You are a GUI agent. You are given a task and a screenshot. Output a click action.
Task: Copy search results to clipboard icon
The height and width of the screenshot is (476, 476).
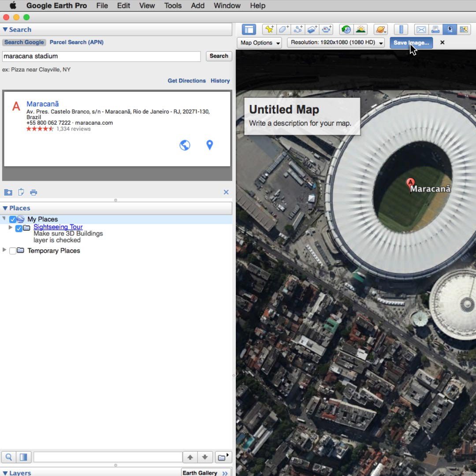point(21,192)
